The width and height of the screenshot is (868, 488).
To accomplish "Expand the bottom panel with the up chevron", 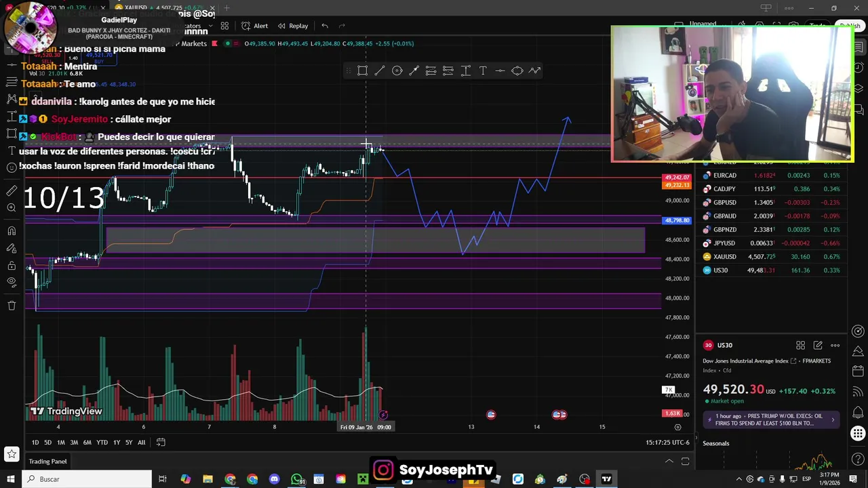I will point(669,462).
